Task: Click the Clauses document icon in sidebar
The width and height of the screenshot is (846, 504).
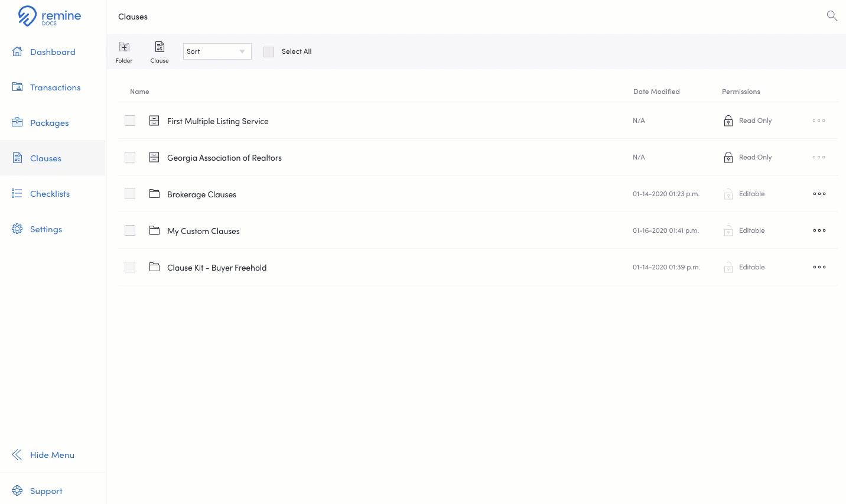Action: point(17,158)
